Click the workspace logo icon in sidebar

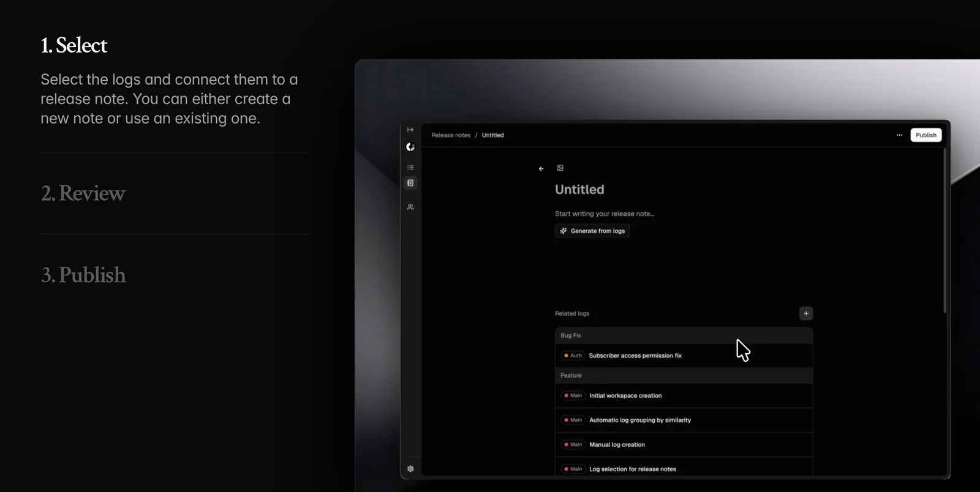pyautogui.click(x=410, y=147)
